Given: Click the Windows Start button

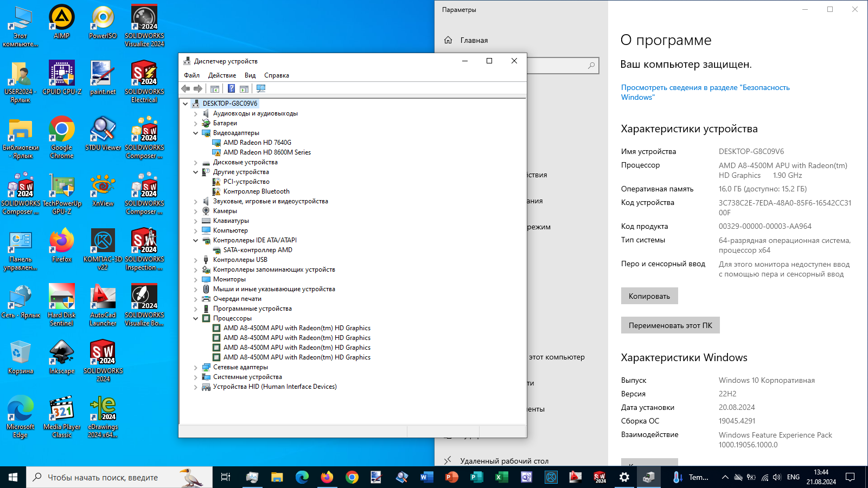Looking at the screenshot, I should 13,477.
